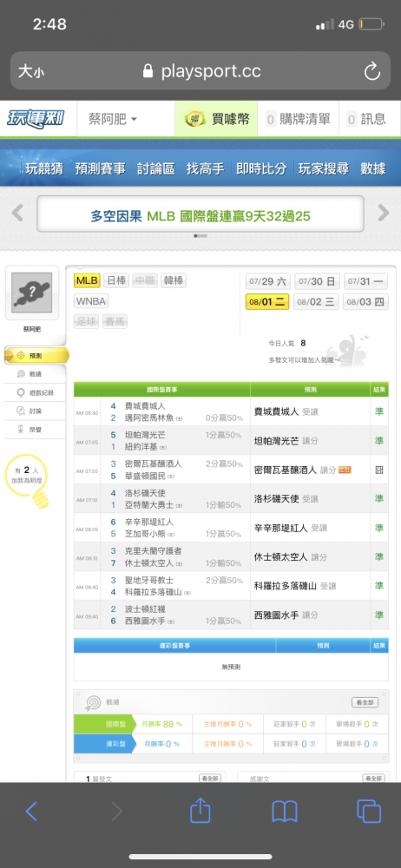This screenshot has height=868, width=401.
Task: Tap the Safari share icon
Action: [x=200, y=811]
